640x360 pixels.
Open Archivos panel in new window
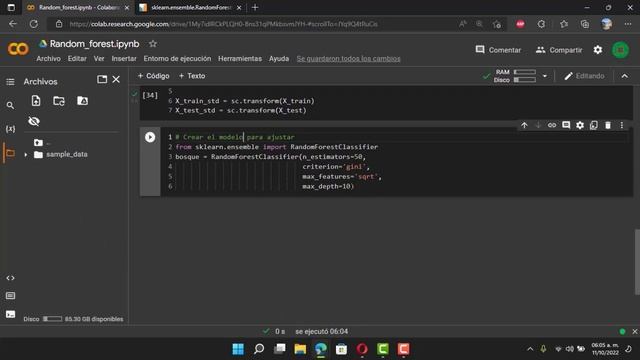click(102, 79)
